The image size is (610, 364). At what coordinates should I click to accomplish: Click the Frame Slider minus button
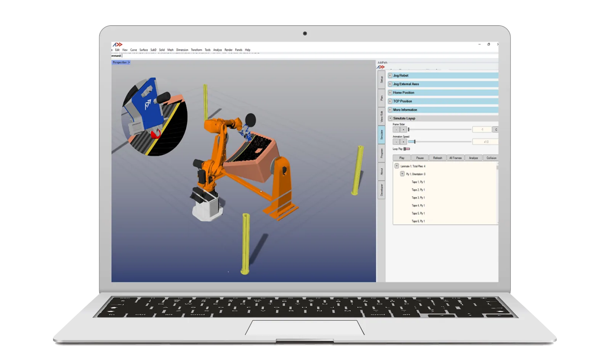point(396,129)
